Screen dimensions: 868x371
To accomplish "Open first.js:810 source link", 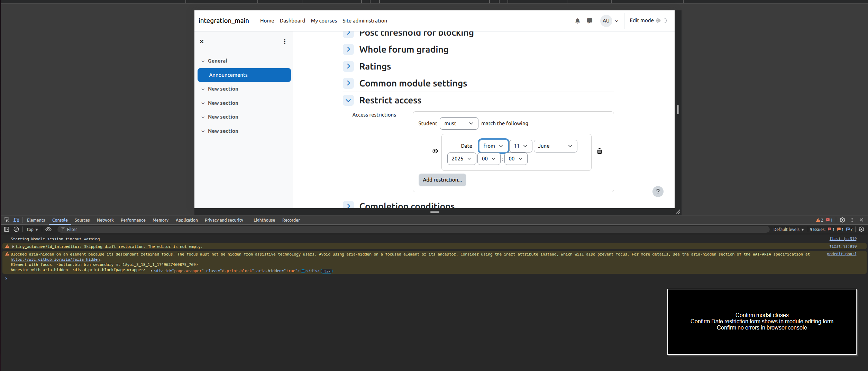I will (843, 247).
